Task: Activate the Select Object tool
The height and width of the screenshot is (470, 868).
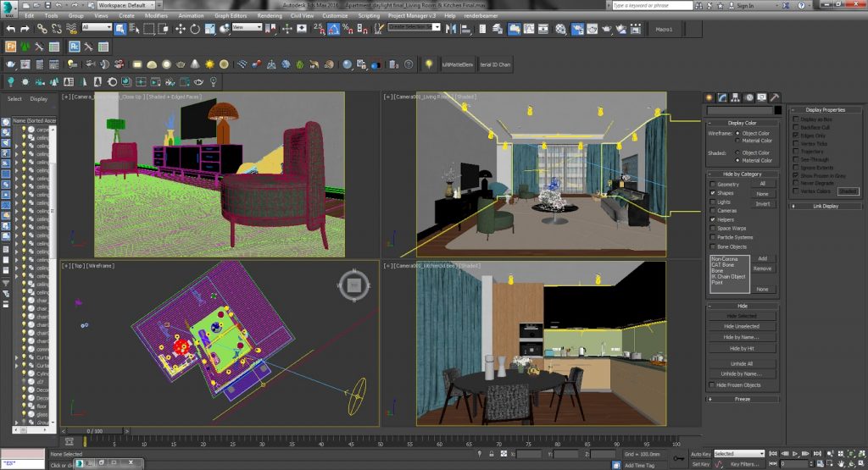Action: (x=120, y=29)
